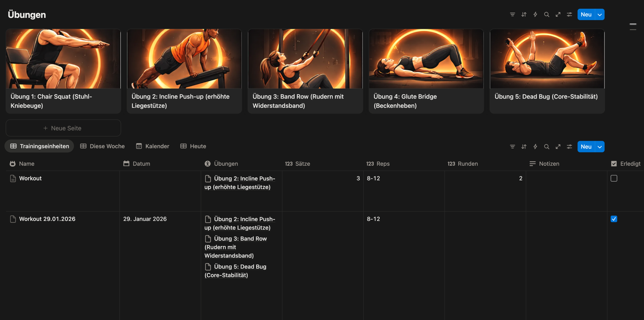The height and width of the screenshot is (320, 644).
Task: Click the Neue Seite button
Action: coord(63,128)
